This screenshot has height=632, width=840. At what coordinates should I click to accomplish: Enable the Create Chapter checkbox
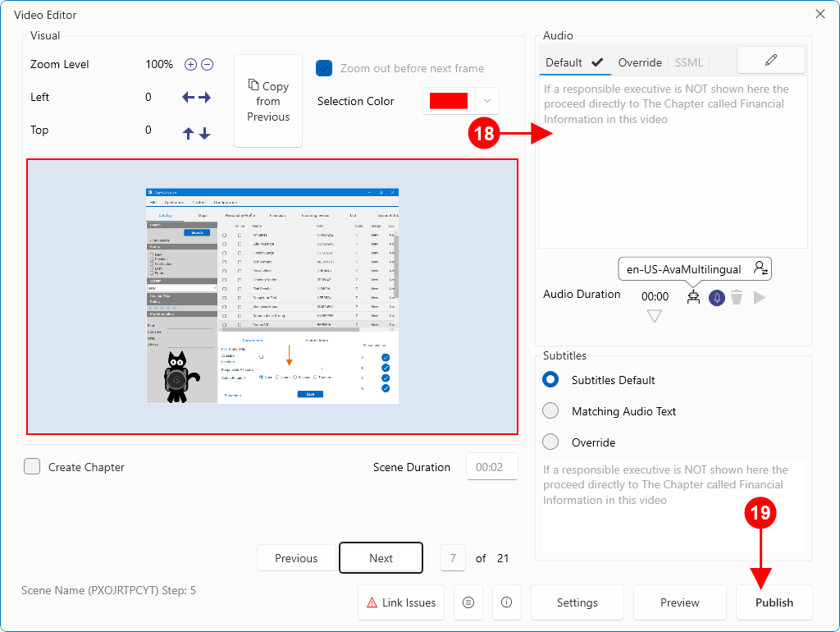[x=32, y=467]
